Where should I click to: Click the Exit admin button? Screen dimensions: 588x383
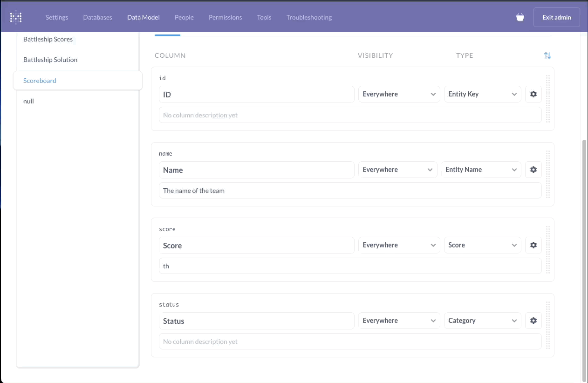556,17
